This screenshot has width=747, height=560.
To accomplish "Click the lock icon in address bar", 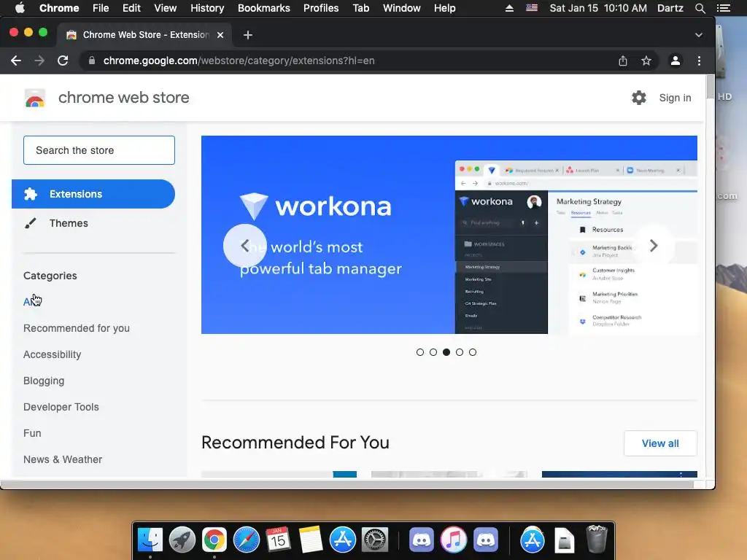I will click(x=92, y=61).
